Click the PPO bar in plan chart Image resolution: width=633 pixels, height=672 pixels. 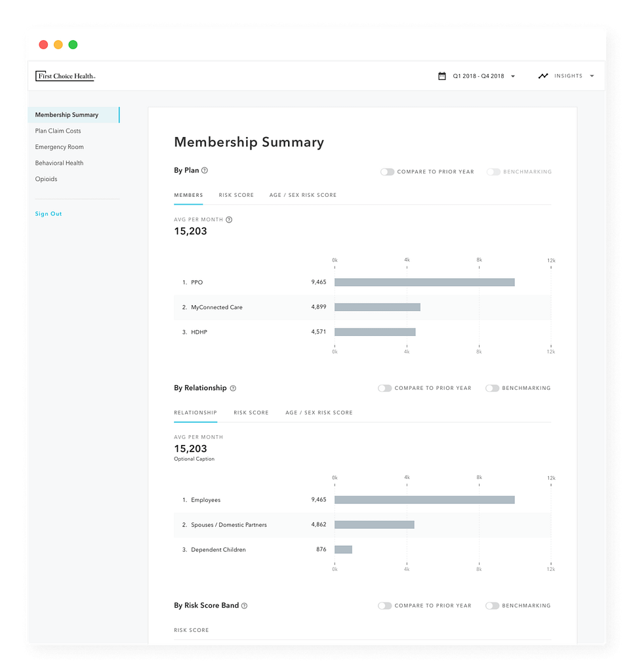point(424,282)
